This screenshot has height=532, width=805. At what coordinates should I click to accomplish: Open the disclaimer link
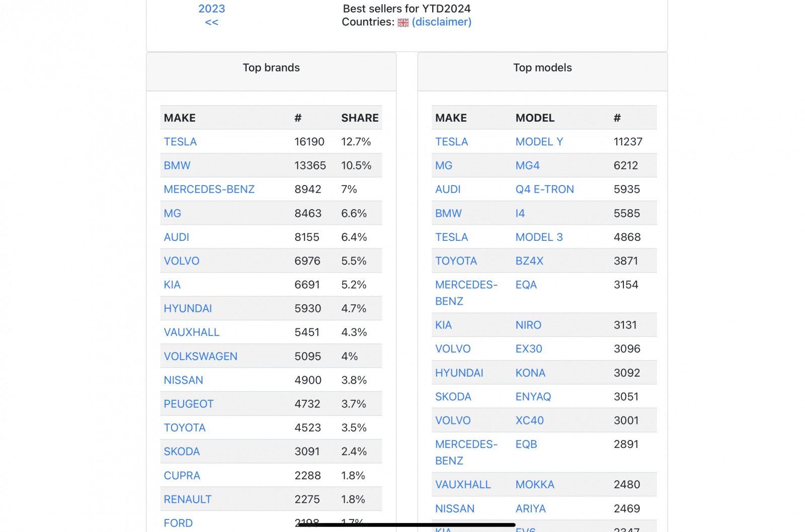click(x=441, y=22)
